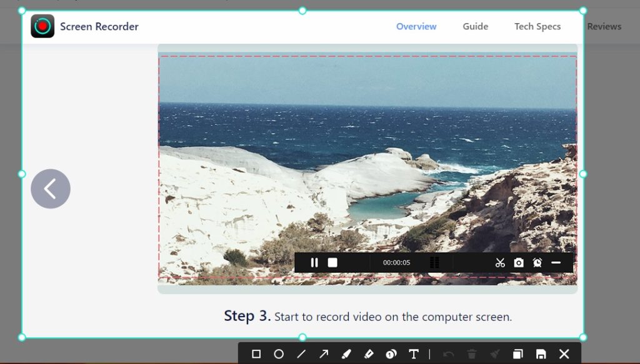Trim recording using the scissors icon
The height and width of the screenshot is (364, 640).
point(499,263)
